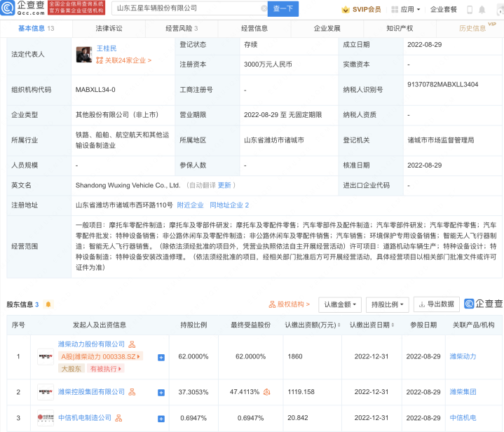
Task: Open the 持股比例 dropdown filter
Action: tap(388, 304)
